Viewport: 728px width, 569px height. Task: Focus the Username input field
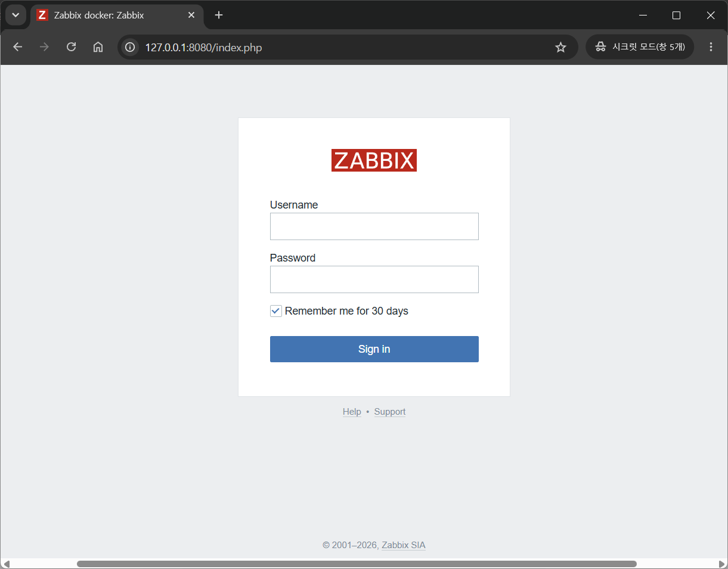(374, 226)
